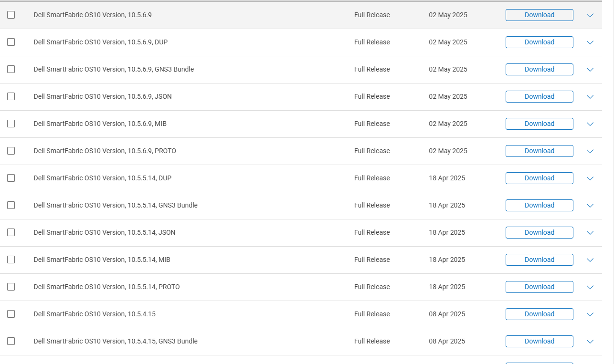
Task: Expand chevron of 10.5.5.14, PROTO row
Action: pyautogui.click(x=590, y=287)
